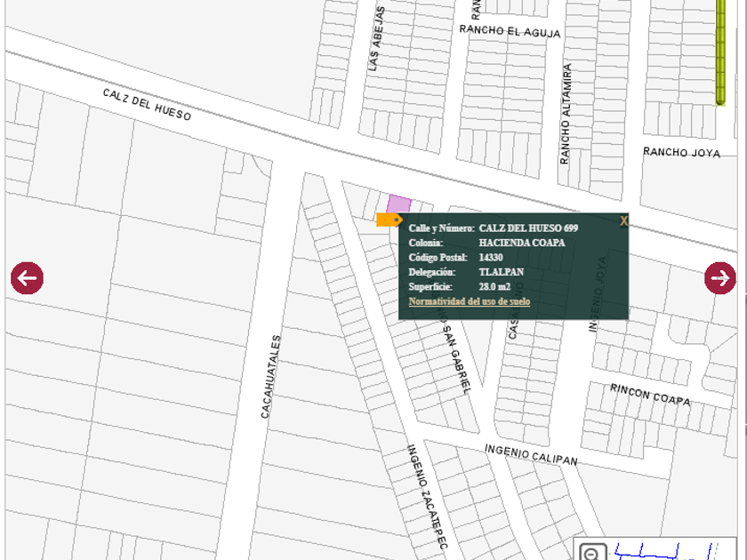Click the INGENIO ZACATEPEC street label

coord(428,496)
